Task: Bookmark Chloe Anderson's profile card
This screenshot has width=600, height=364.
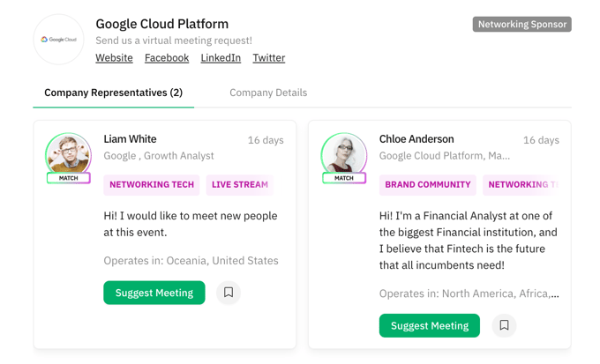Action: click(504, 325)
